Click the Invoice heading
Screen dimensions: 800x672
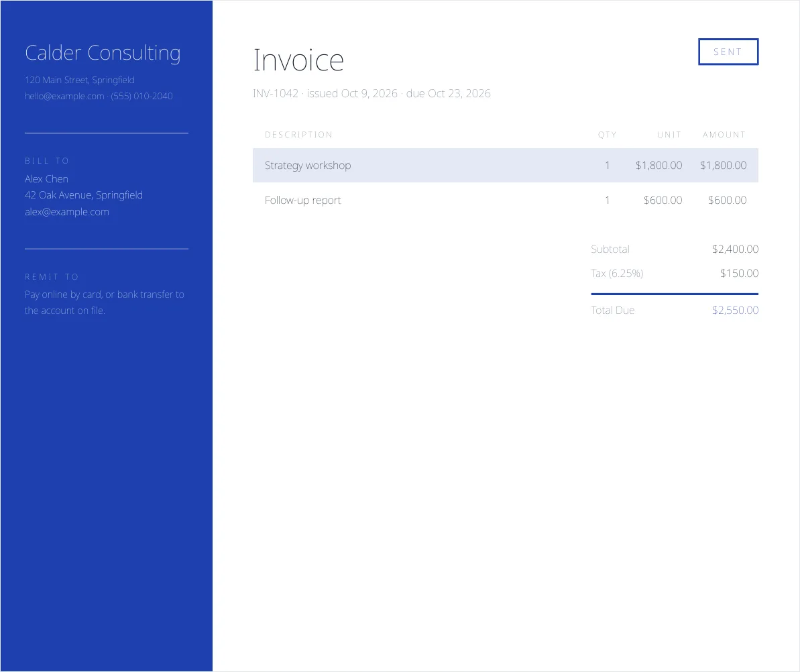tap(298, 60)
